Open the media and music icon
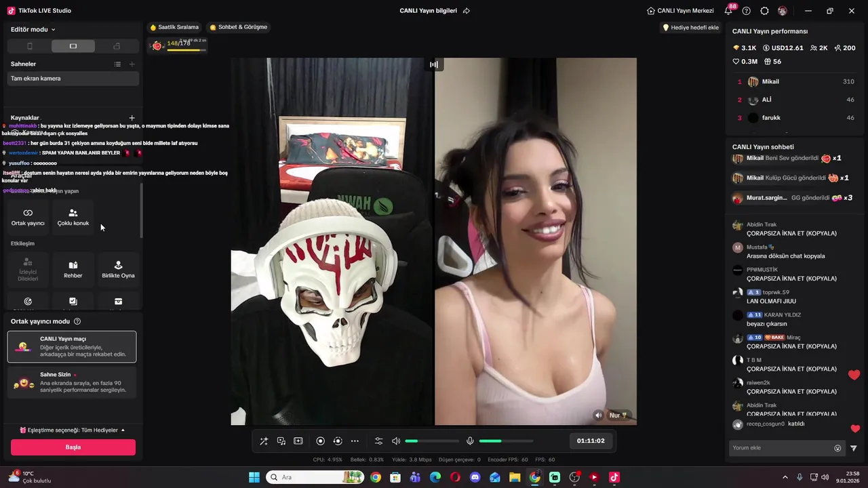The height and width of the screenshot is (488, 868). [281, 441]
